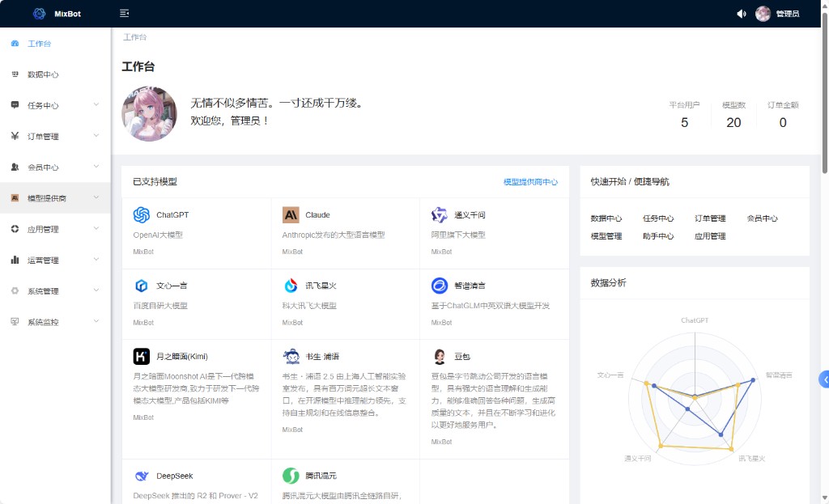Click the 工作台 breadcrumb text
Image resolution: width=829 pixels, height=504 pixels.
135,37
